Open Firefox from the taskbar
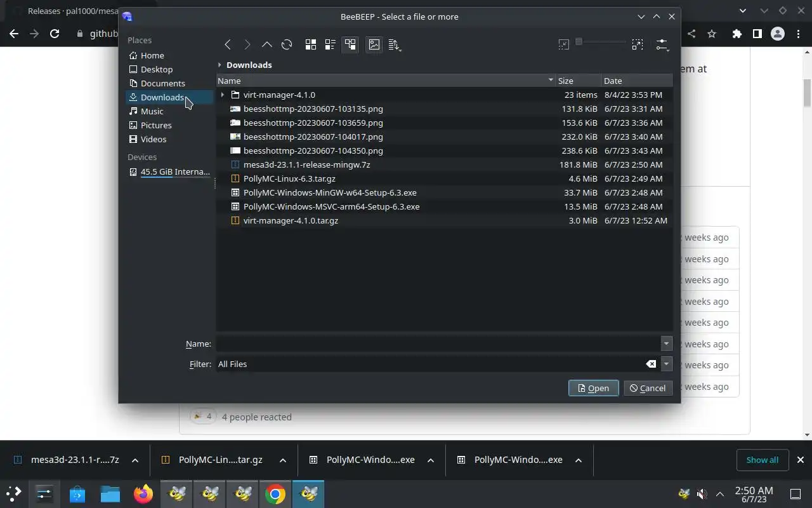 point(143,493)
